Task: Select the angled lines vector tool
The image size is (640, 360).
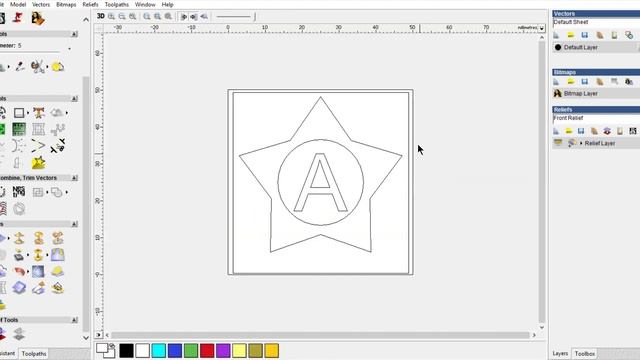Action: point(38,146)
